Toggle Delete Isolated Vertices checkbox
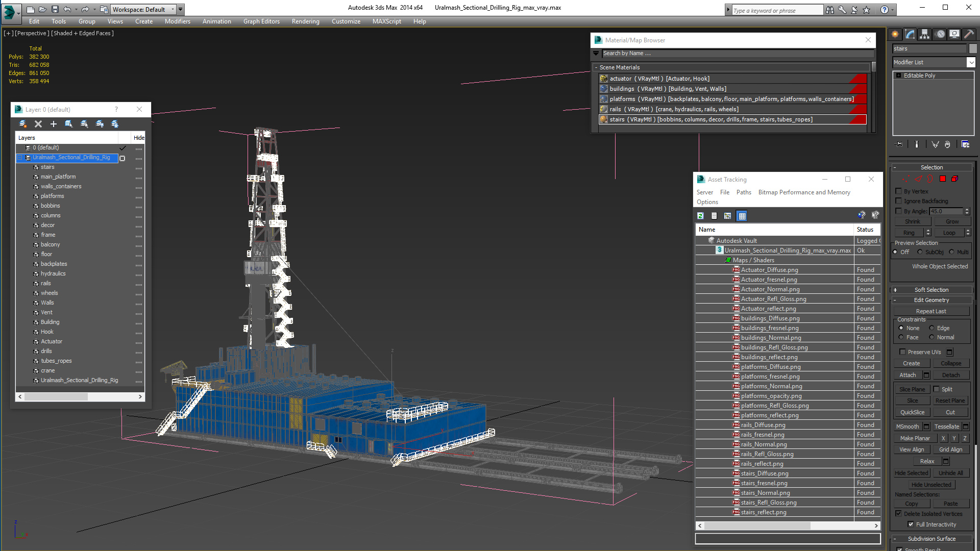980x551 pixels. coord(898,514)
